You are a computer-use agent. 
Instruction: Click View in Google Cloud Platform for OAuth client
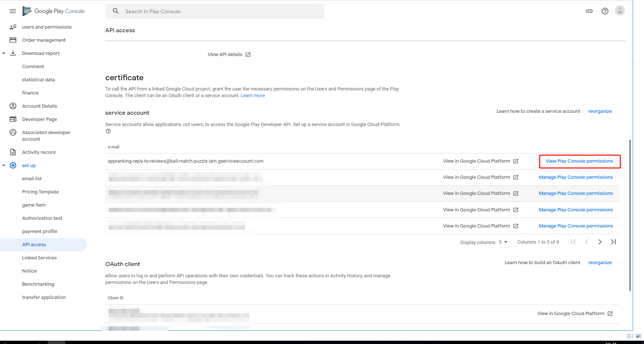point(571,314)
